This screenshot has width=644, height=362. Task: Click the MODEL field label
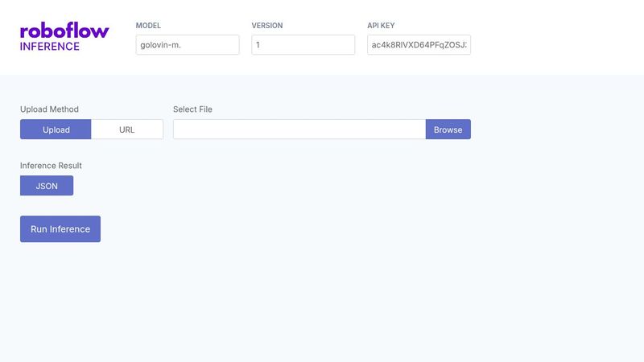[x=149, y=26]
